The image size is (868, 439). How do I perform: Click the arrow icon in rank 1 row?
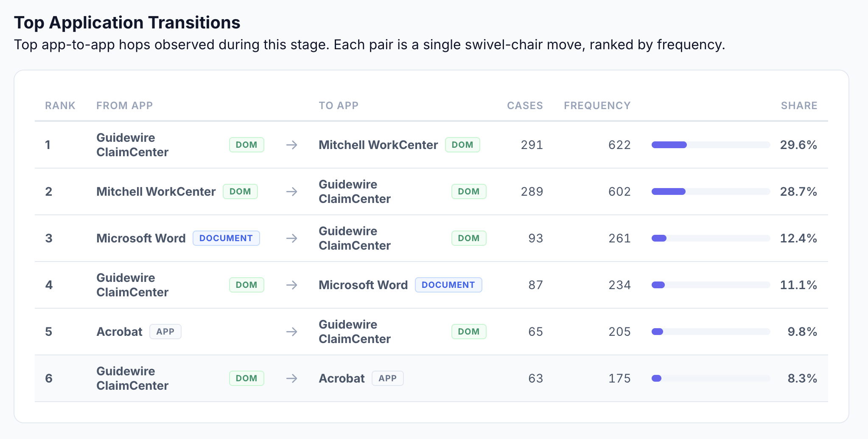tap(291, 145)
